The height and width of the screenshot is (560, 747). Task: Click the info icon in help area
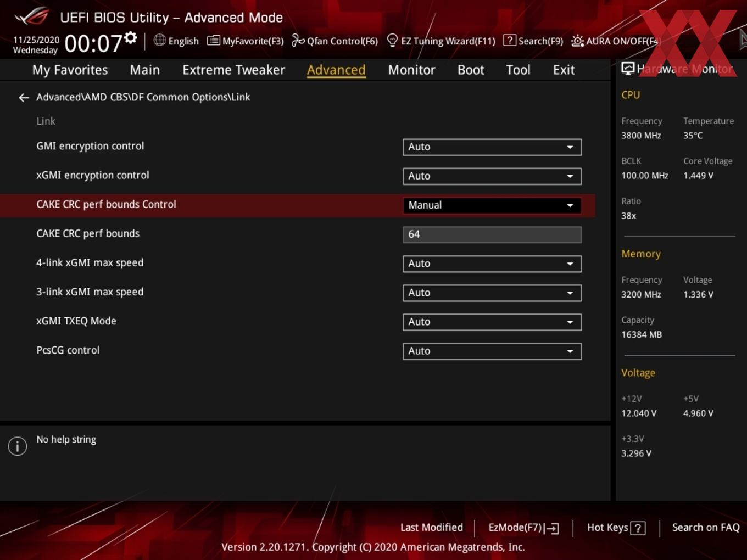18,446
